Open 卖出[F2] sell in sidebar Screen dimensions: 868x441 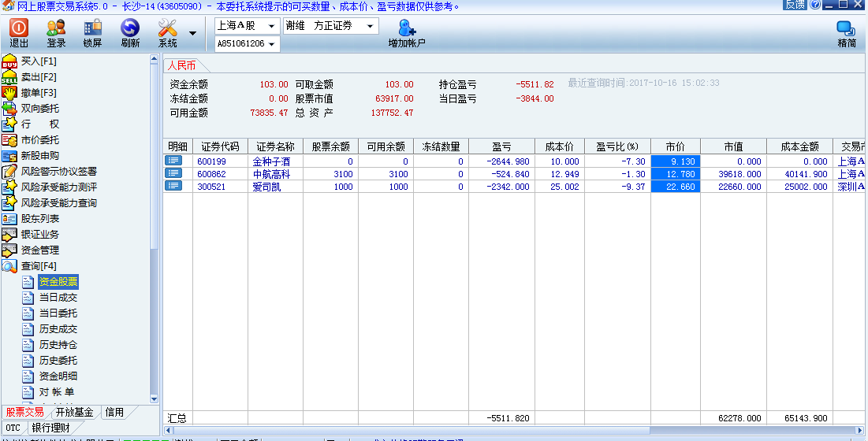pos(39,76)
